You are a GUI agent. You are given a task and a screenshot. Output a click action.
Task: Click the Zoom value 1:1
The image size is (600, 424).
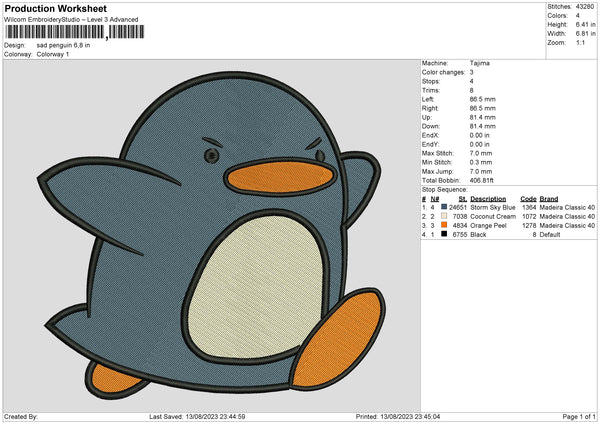click(x=580, y=42)
